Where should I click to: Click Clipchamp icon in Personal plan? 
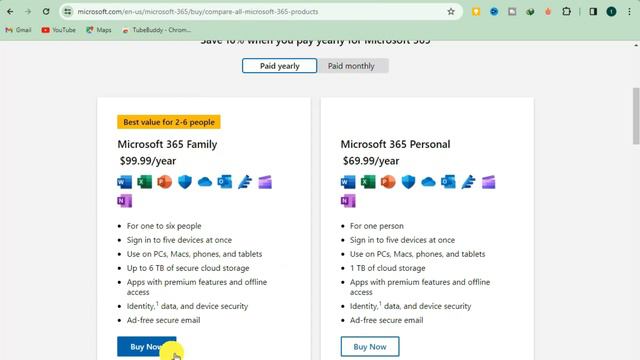tap(488, 182)
